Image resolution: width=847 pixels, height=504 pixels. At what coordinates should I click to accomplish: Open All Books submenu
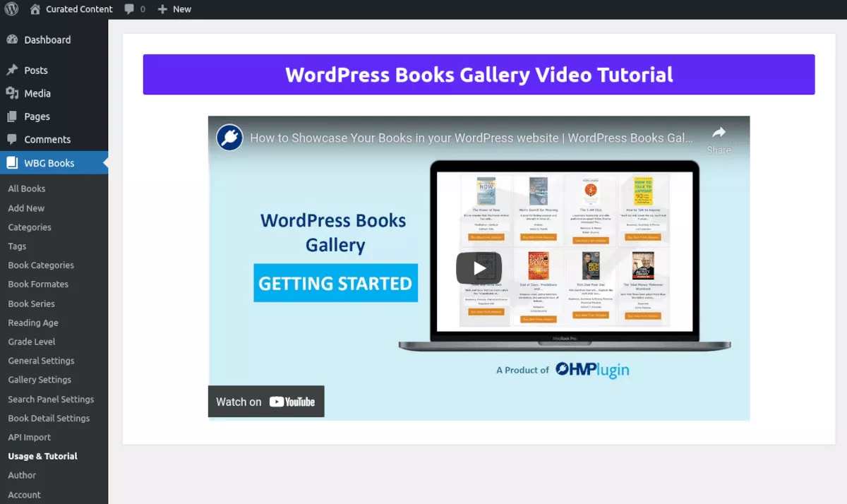click(x=27, y=188)
